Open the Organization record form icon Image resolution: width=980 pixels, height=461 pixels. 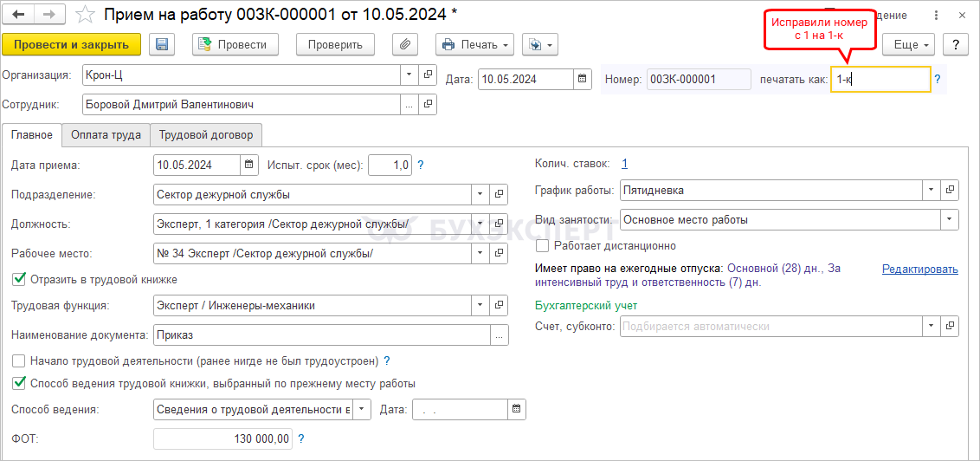pyautogui.click(x=428, y=75)
